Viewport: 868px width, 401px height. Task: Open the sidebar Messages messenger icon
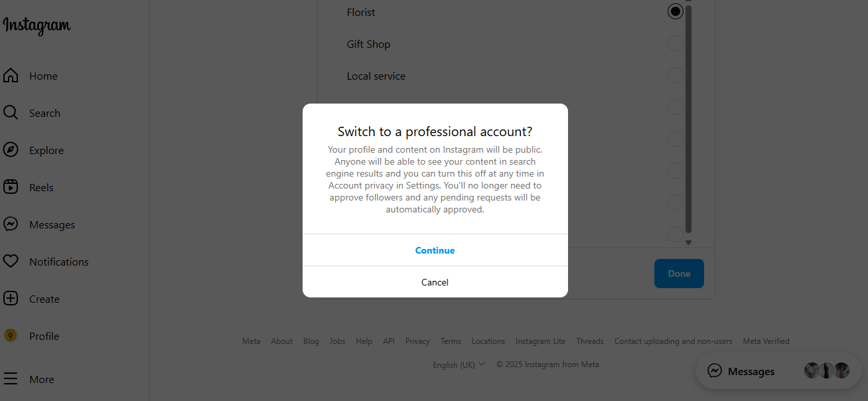[11, 224]
